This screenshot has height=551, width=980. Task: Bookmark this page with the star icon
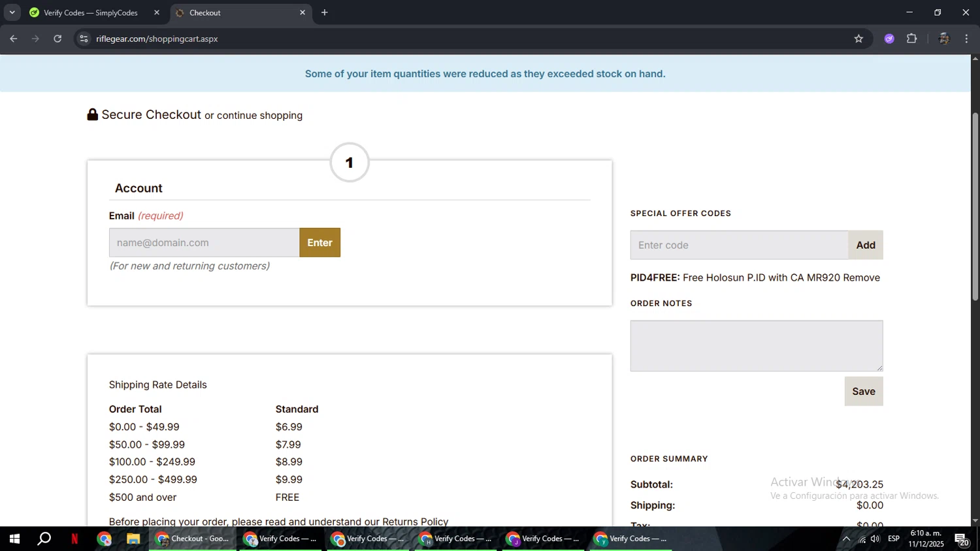858,39
